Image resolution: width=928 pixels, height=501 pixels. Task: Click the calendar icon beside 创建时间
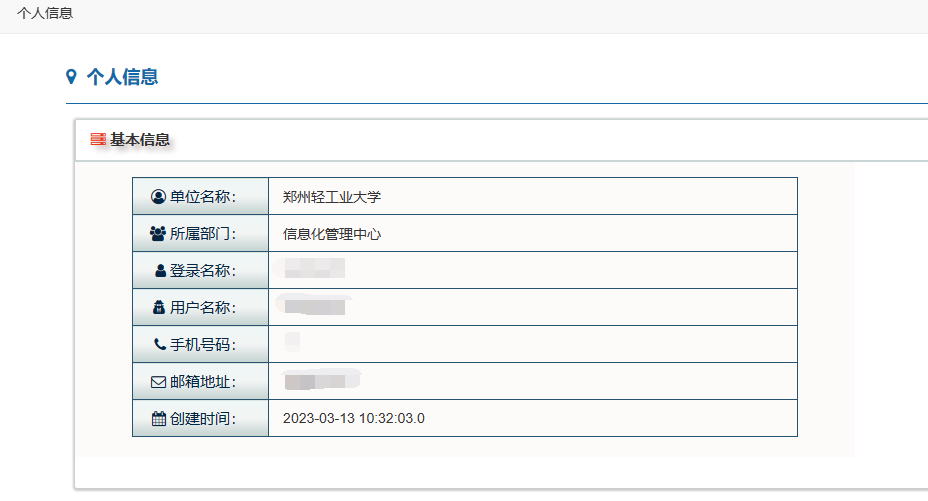tap(159, 419)
